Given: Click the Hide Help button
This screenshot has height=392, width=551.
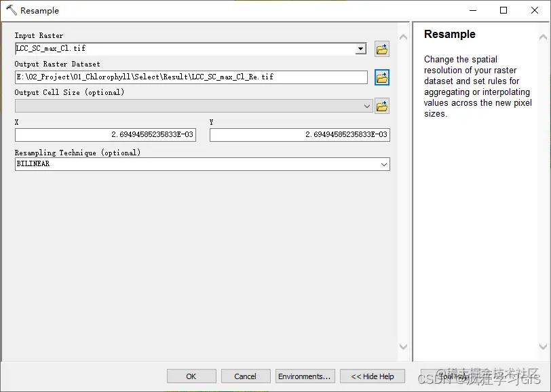Looking at the screenshot, I should 373,376.
